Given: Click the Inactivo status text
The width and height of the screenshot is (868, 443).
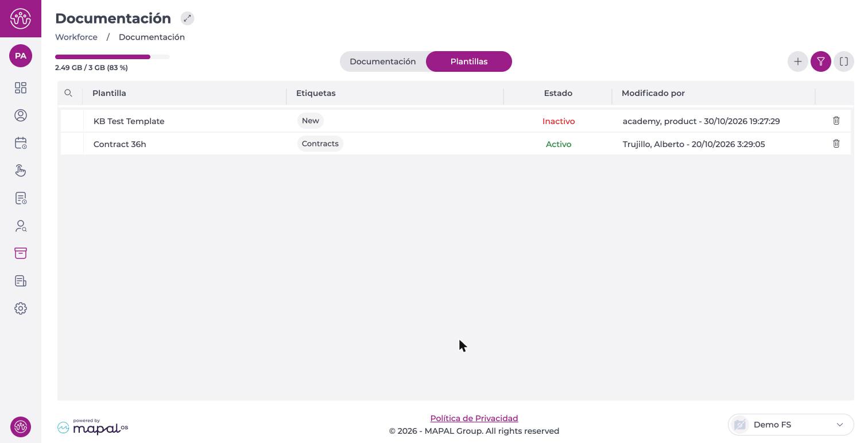Looking at the screenshot, I should (559, 121).
